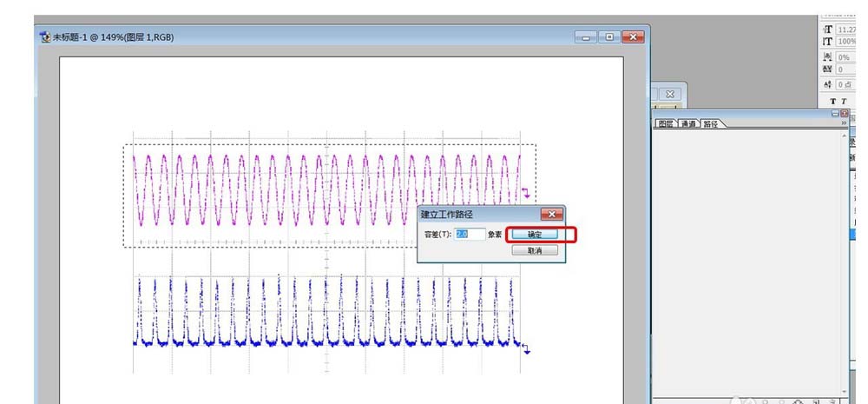The height and width of the screenshot is (404, 868).
Task: Click the 容差 tolerance value field
Action: pyautogui.click(x=470, y=234)
